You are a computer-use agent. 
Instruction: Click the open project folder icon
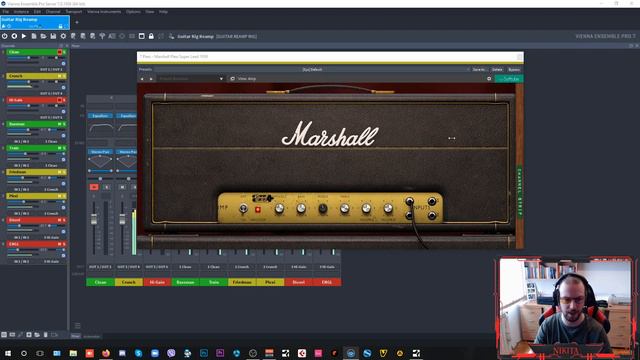point(43,36)
